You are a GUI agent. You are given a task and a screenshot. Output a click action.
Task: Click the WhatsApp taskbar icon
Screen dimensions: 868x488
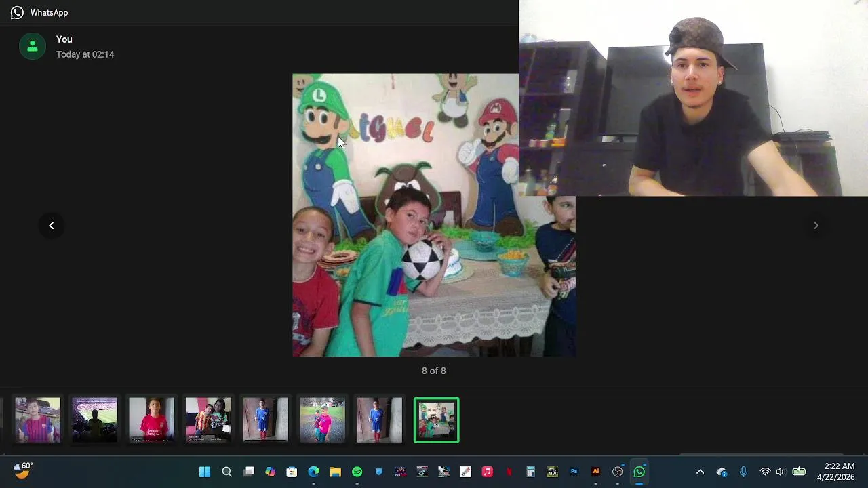click(639, 472)
